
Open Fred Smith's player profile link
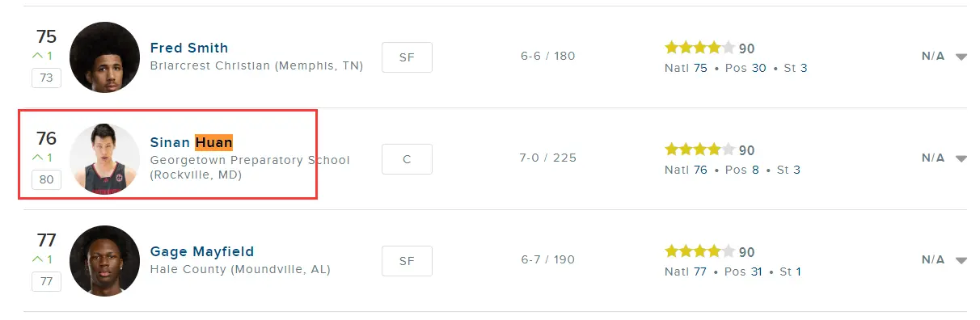click(189, 48)
